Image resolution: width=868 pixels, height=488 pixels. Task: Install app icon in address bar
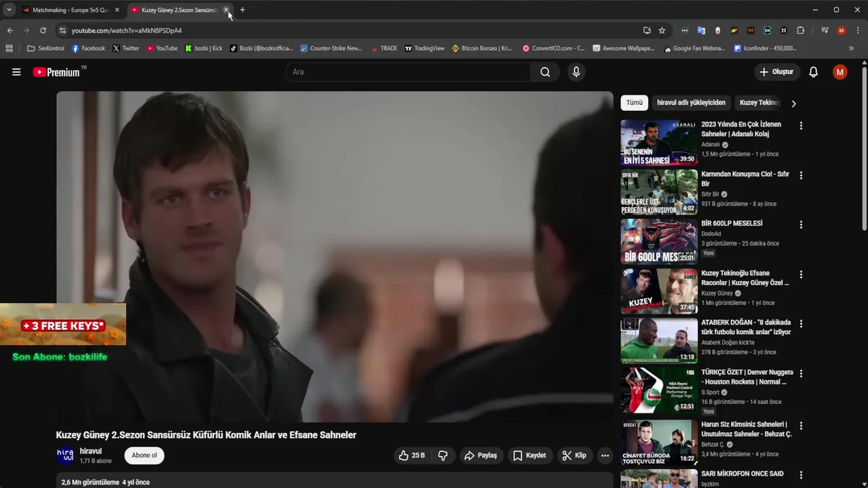pyautogui.click(x=647, y=30)
